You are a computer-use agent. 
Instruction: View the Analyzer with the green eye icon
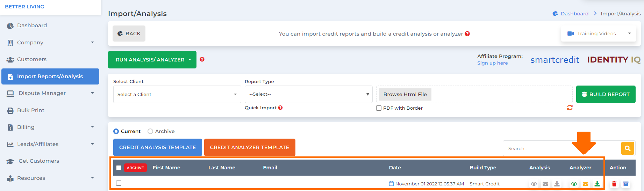pos(574,184)
